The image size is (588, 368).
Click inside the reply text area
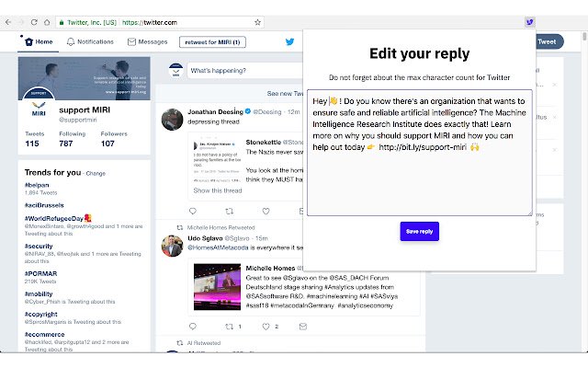[x=420, y=153]
